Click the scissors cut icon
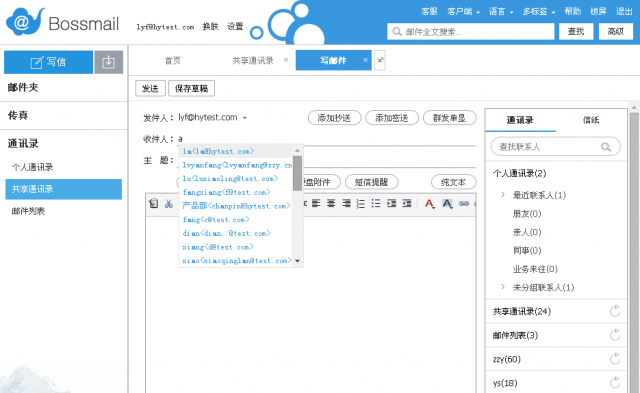 coord(169,203)
